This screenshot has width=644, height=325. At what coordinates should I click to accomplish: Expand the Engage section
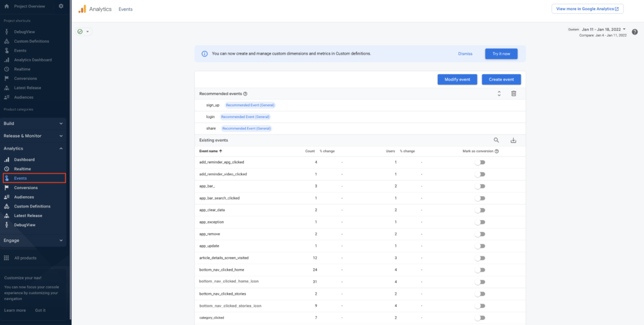pyautogui.click(x=33, y=240)
